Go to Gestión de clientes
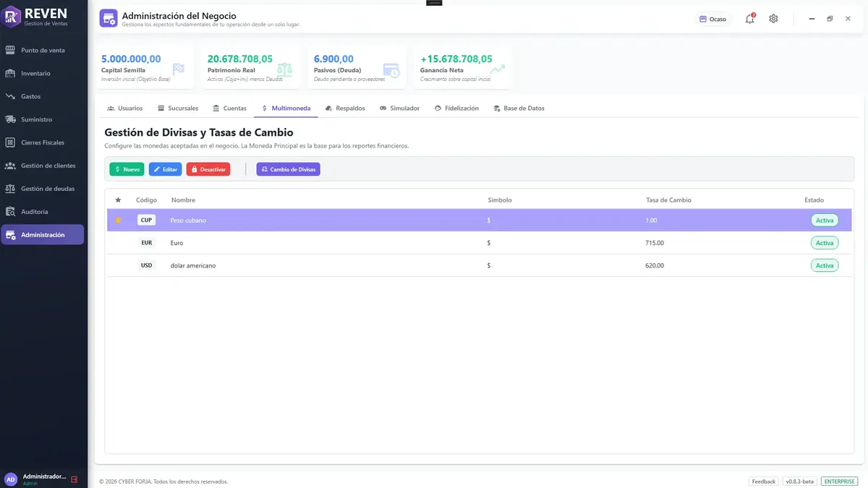 point(43,166)
